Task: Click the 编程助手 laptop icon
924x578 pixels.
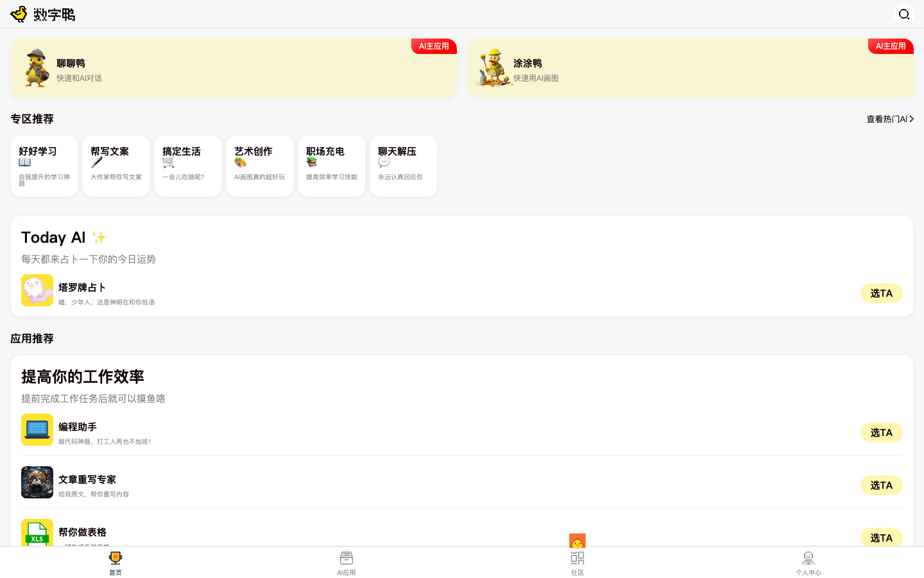Action: tap(37, 430)
